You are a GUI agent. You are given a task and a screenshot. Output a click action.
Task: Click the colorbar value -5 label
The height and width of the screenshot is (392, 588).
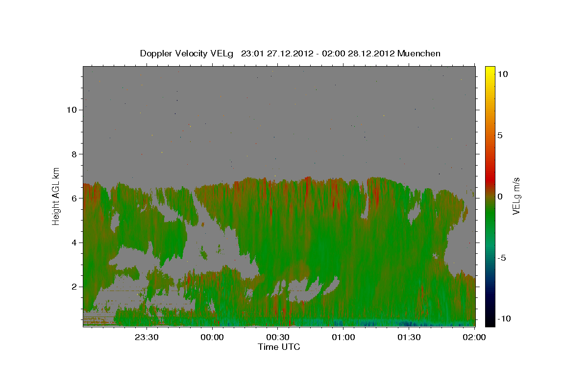click(501, 258)
